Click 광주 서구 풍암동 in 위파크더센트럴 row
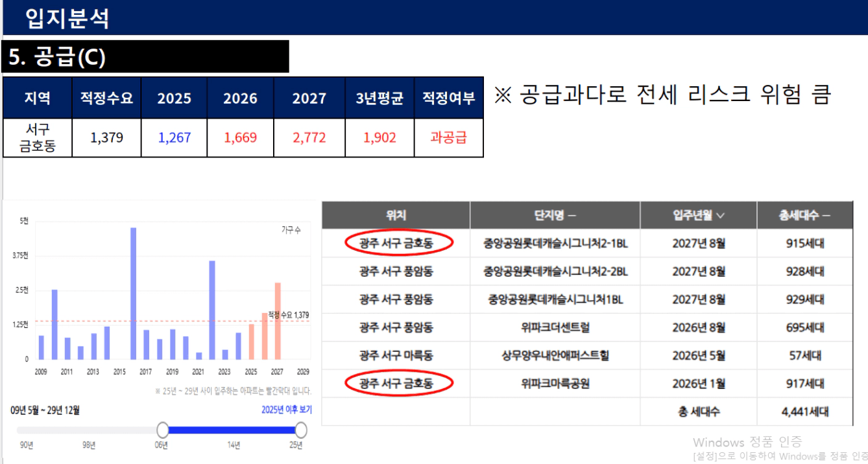 pos(396,328)
